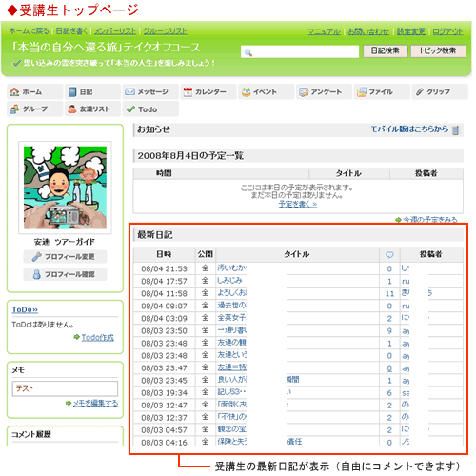The image size is (476, 476).
Task: Click the green arrow beside Todo作成
Action: (76, 337)
